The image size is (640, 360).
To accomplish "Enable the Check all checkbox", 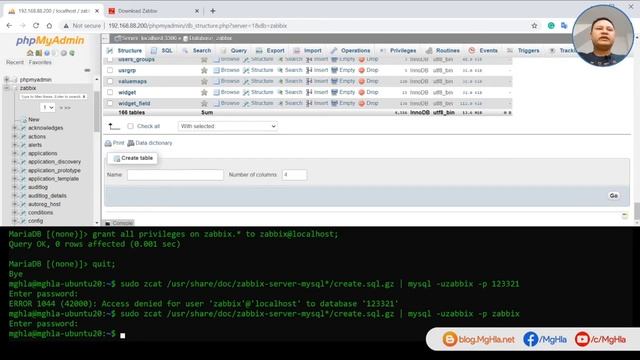I will click(130, 126).
